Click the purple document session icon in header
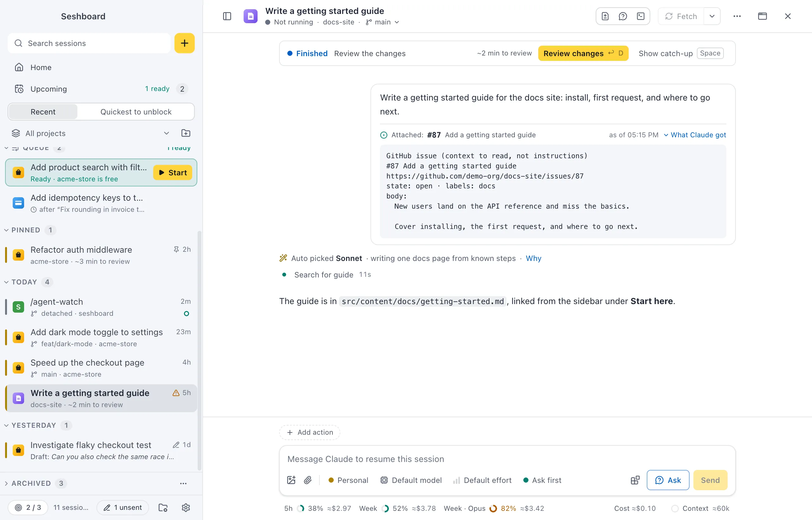This screenshot has width=812, height=520. coord(251,16)
